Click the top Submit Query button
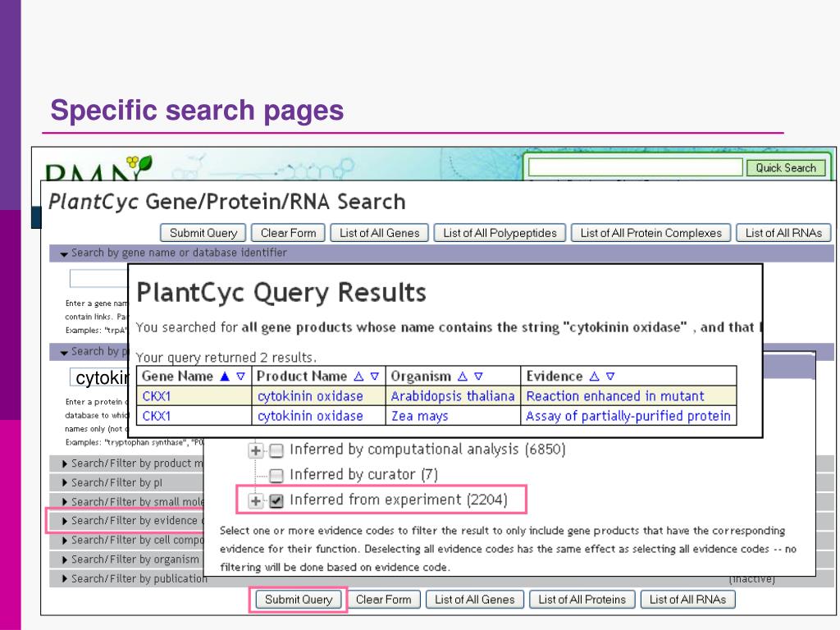This screenshot has height=630, width=840. pos(203,233)
